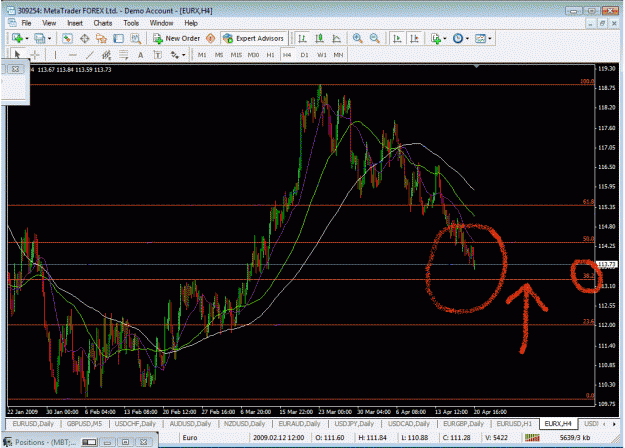
Task: Select the Text Label tool
Action: (x=157, y=55)
